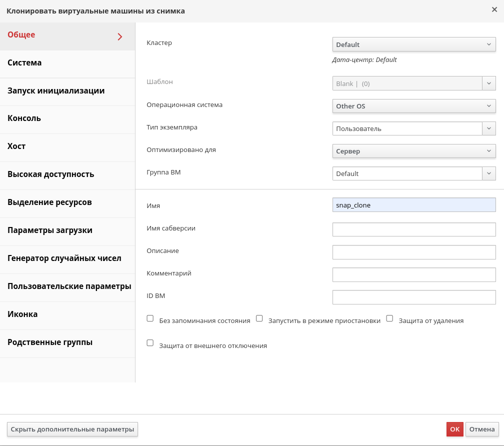Viewport: 504px width, 446px height.
Task: Open the Консоль tab
Action: [67, 118]
